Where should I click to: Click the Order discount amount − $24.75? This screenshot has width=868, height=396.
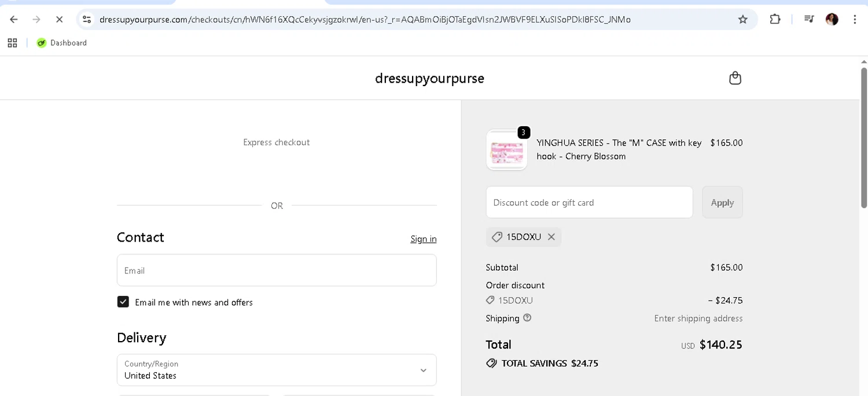[725, 300]
